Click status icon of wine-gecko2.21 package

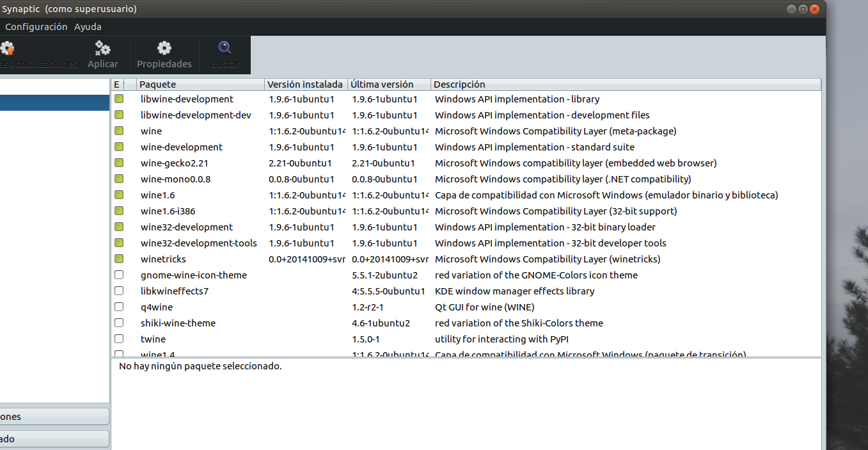click(119, 163)
